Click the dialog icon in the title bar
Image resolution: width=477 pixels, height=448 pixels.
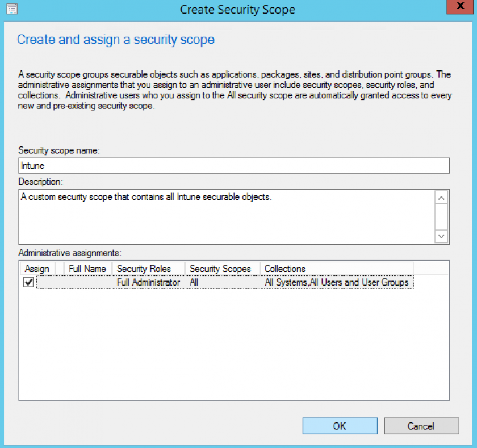pos(11,9)
